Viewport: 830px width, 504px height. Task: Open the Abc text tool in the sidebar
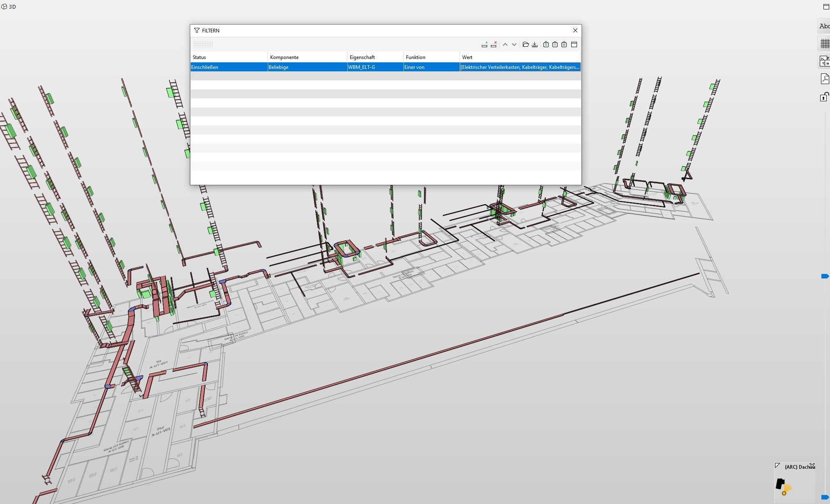point(824,26)
